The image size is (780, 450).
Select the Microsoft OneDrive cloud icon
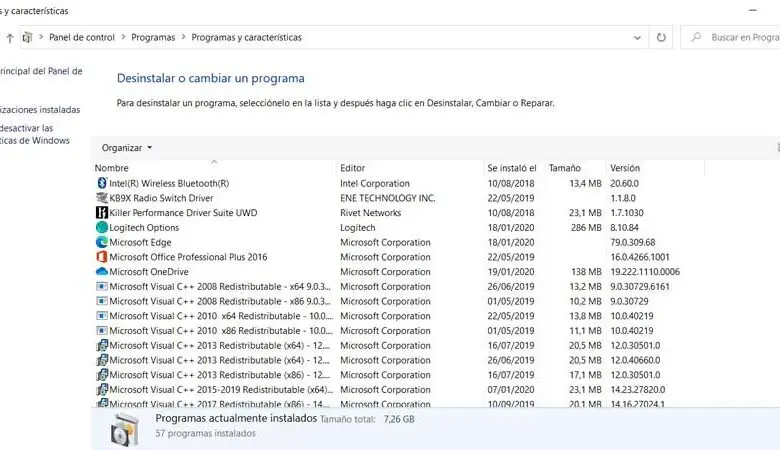click(101, 272)
